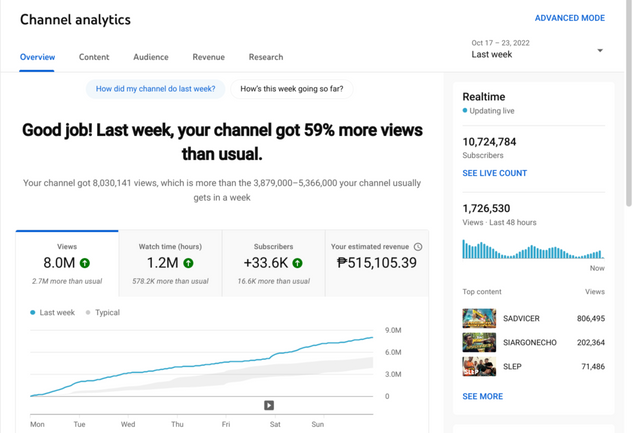Open the SIARGONECHO video thumbnail
Viewport: 633px width, 433px height.
click(479, 343)
